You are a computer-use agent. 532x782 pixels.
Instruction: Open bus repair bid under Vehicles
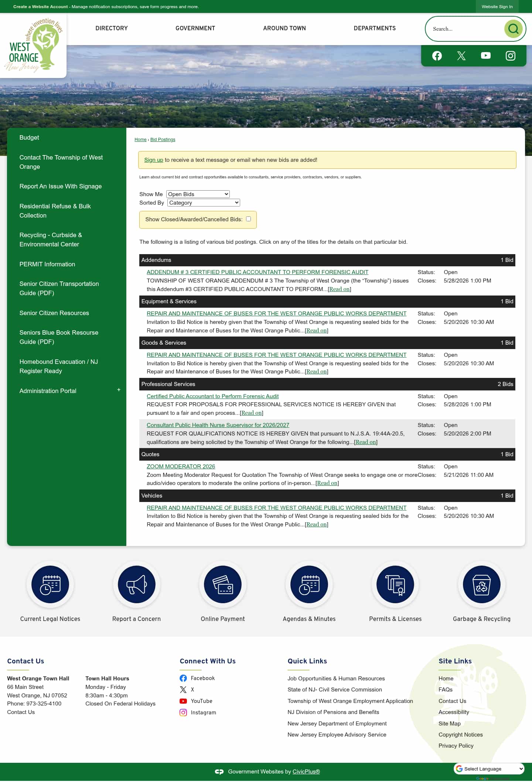(276, 508)
